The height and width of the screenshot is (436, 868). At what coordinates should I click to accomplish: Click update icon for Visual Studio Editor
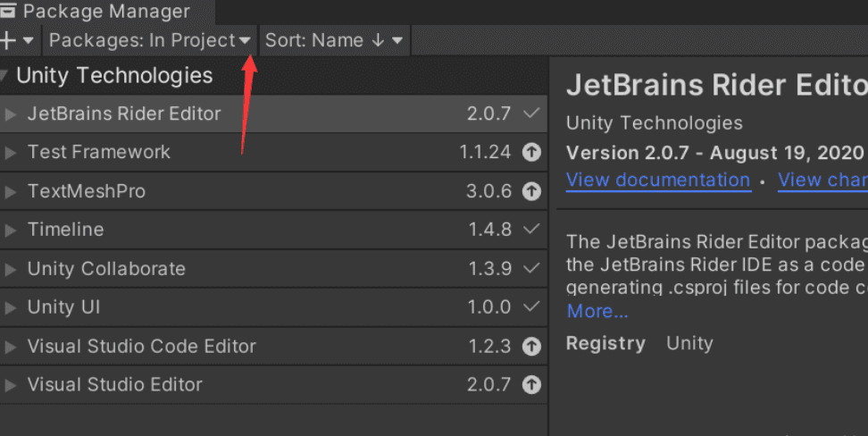531,385
